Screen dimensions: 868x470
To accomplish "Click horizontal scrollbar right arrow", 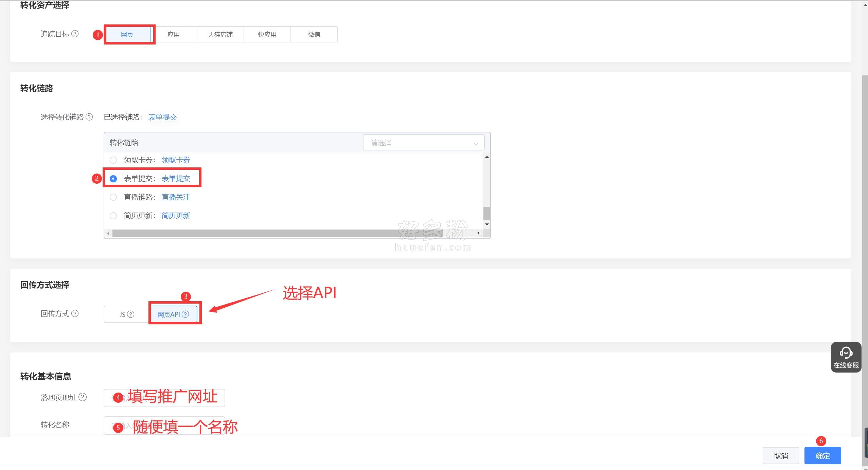I will pos(478,233).
